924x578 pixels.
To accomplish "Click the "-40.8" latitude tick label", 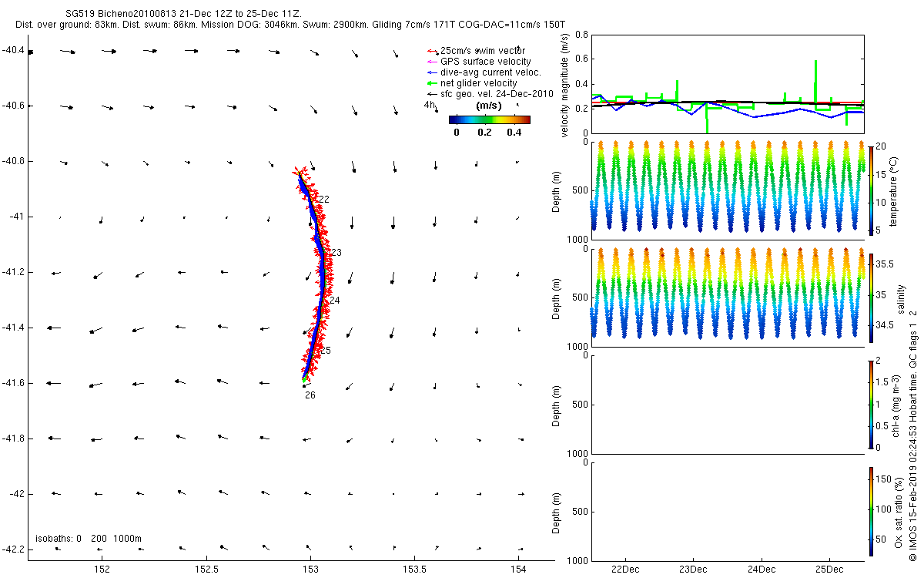I will (x=12, y=161).
